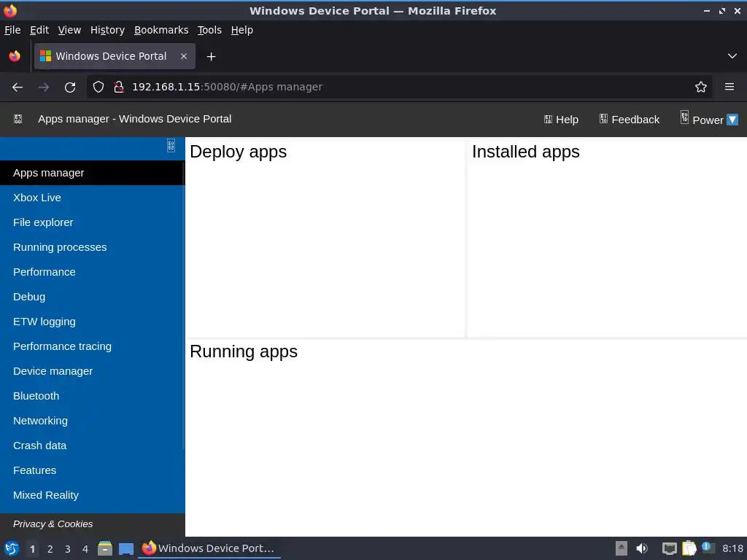Open the Bookmarks menu

tap(161, 30)
